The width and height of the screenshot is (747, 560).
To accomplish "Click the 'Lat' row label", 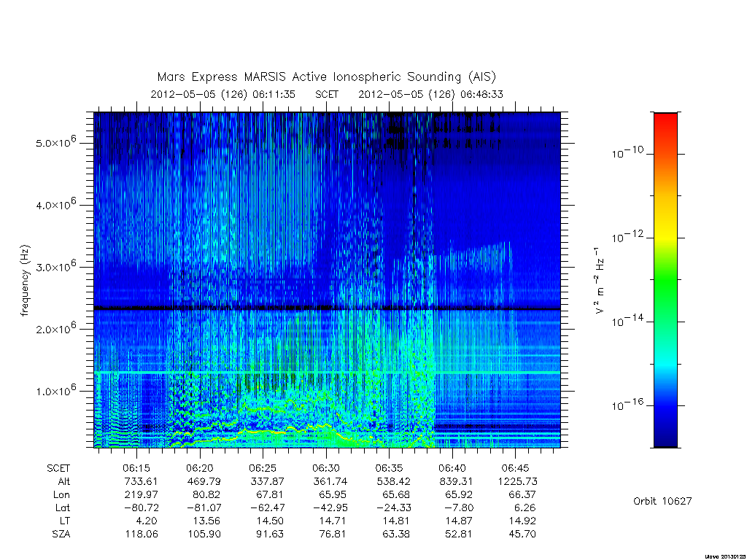I will point(63,507).
